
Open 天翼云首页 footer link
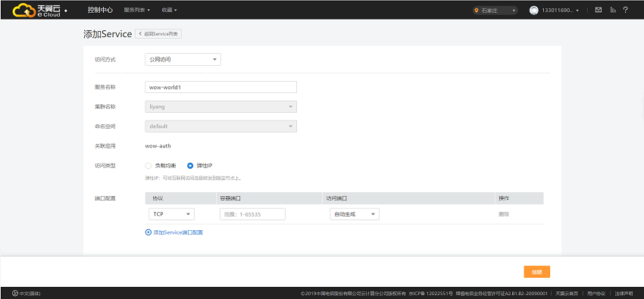[567, 293]
